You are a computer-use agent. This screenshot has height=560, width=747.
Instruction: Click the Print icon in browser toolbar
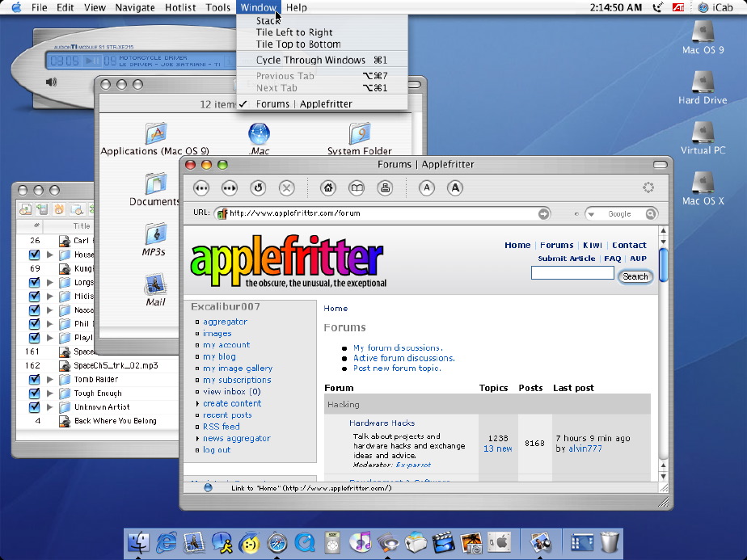point(385,188)
